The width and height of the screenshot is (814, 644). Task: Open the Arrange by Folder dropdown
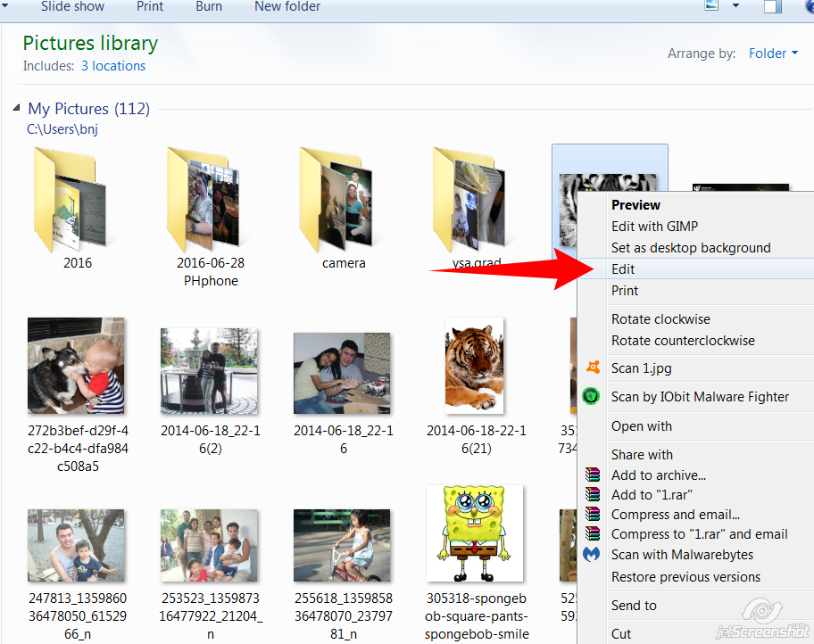tap(773, 54)
